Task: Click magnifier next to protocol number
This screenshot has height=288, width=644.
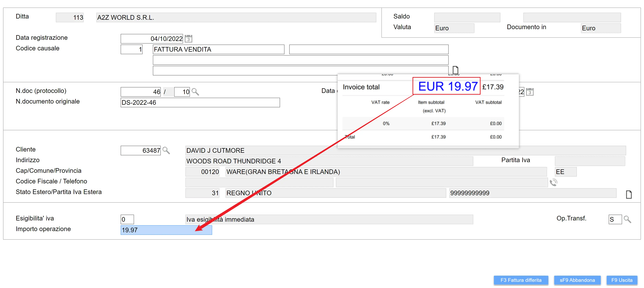Action: [x=195, y=92]
